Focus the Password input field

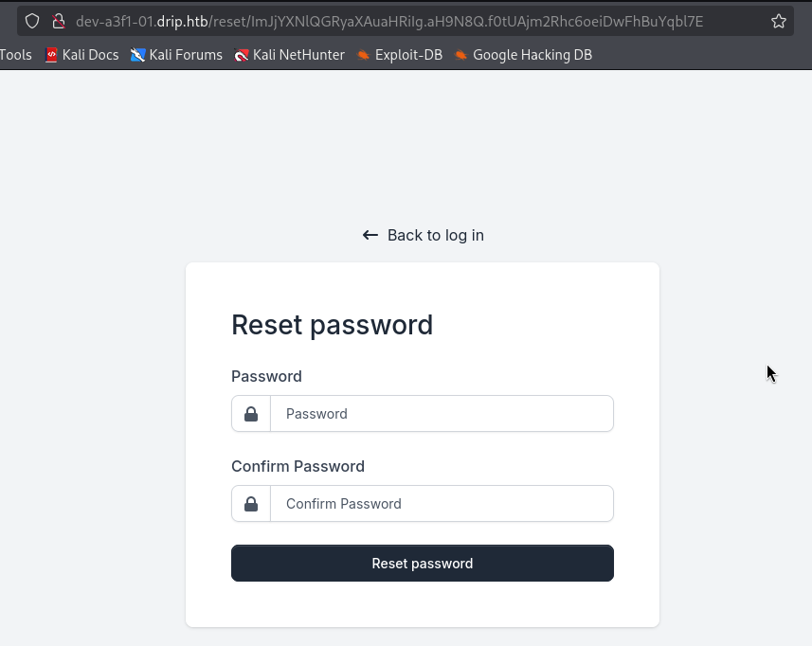(442, 414)
